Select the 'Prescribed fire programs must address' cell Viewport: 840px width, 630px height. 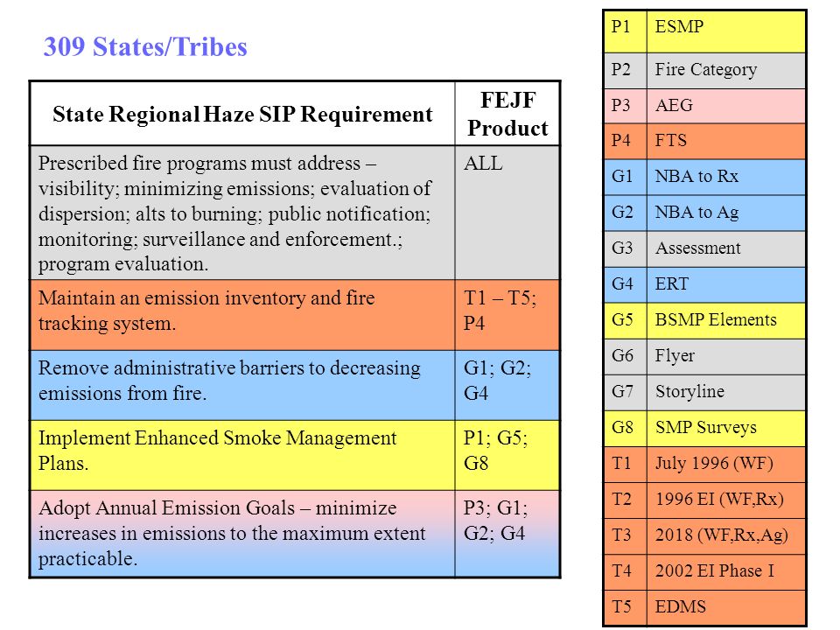pos(242,213)
